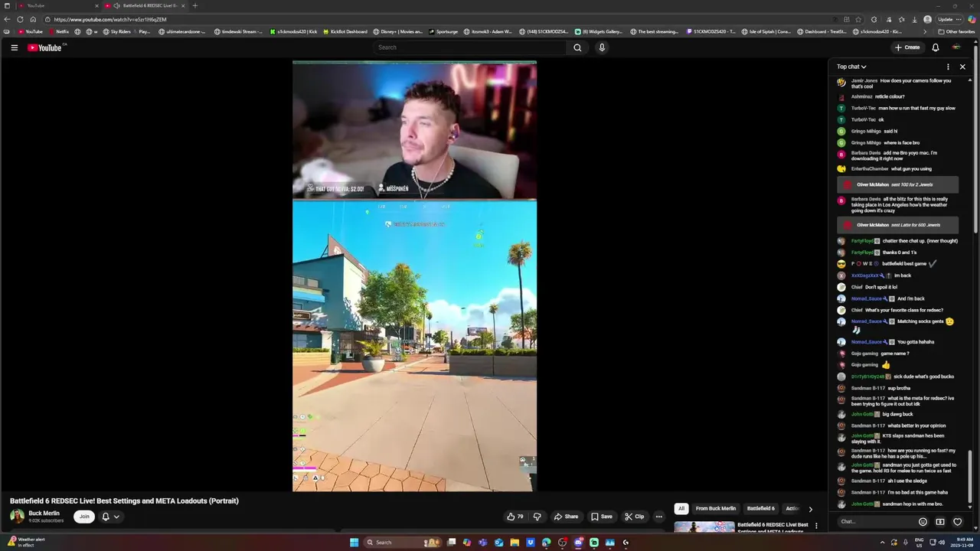
Task: Open the Other favorites folder
Action: pyautogui.click(x=956, y=31)
